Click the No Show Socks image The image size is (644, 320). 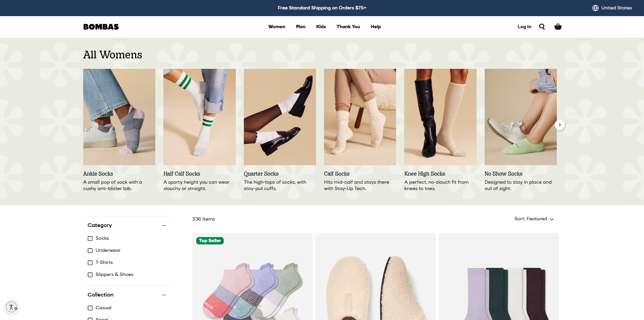coord(520,117)
